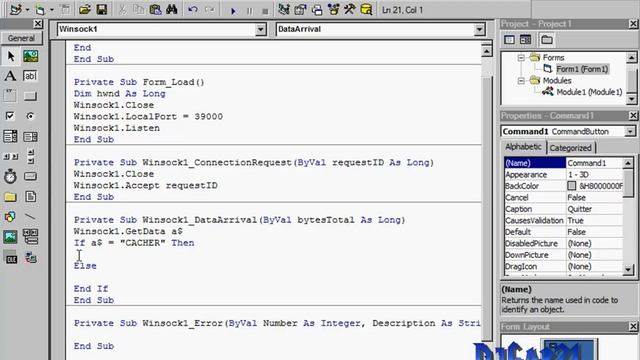
Task: Select the Frame control in the toolbox
Action: 11,96
